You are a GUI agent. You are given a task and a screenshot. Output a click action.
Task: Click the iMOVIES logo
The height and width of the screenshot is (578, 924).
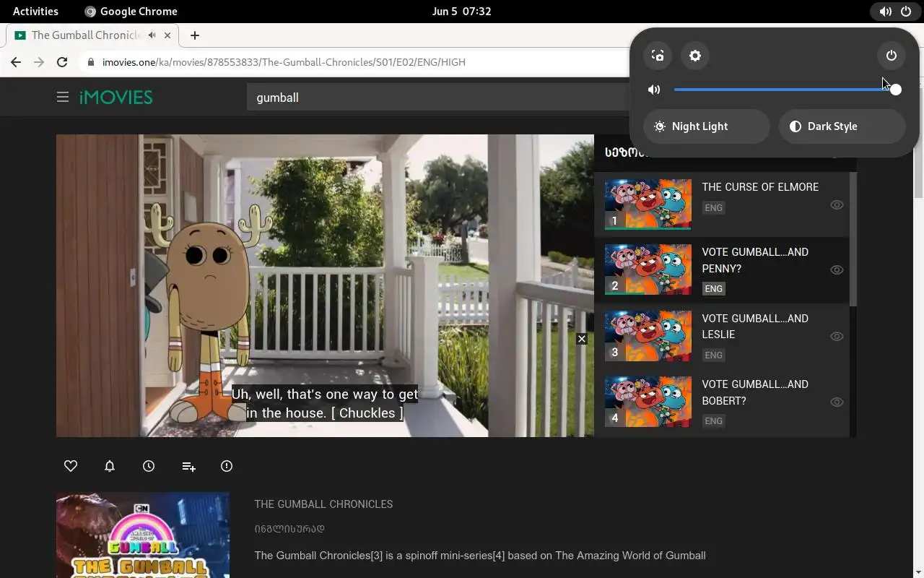(x=115, y=97)
